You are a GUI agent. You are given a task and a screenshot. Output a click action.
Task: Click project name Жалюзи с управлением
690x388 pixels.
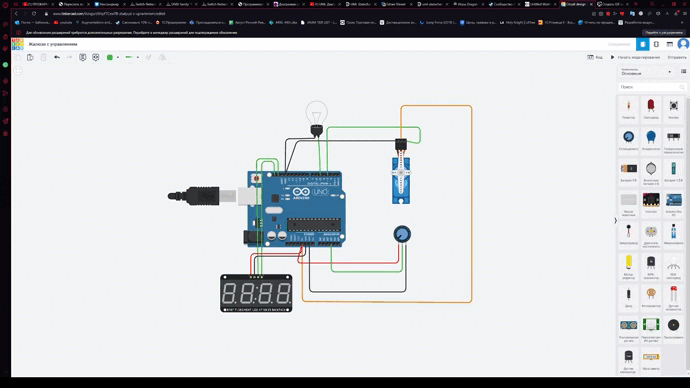[53, 44]
